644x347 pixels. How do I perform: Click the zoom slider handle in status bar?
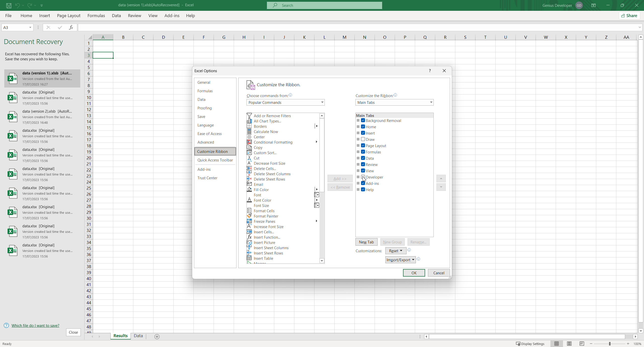click(610, 343)
